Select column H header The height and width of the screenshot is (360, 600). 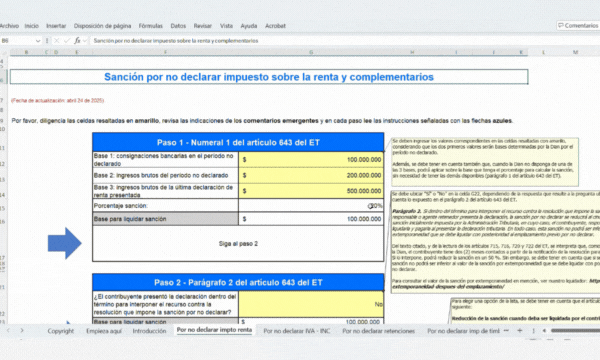point(412,52)
